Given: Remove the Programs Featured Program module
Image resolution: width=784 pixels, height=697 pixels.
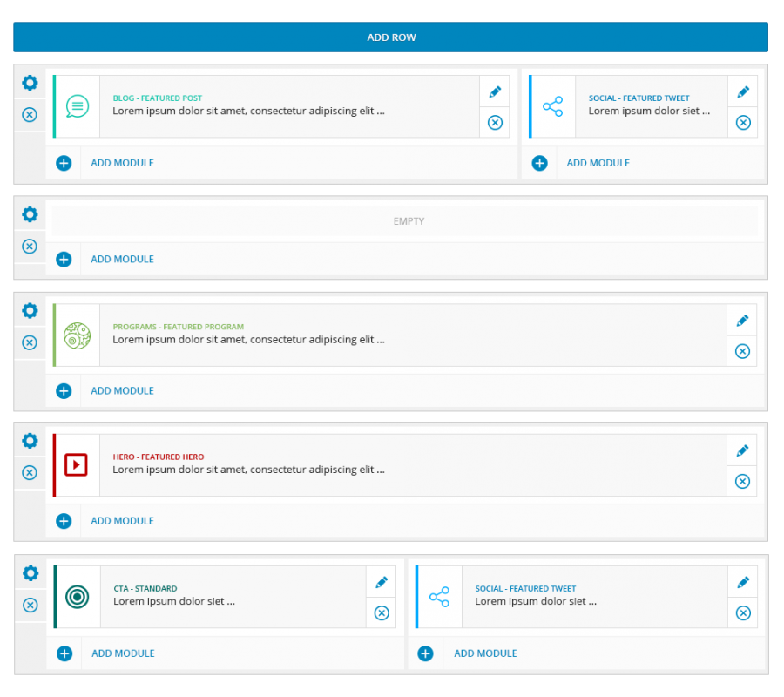Looking at the screenshot, I should point(742,351).
